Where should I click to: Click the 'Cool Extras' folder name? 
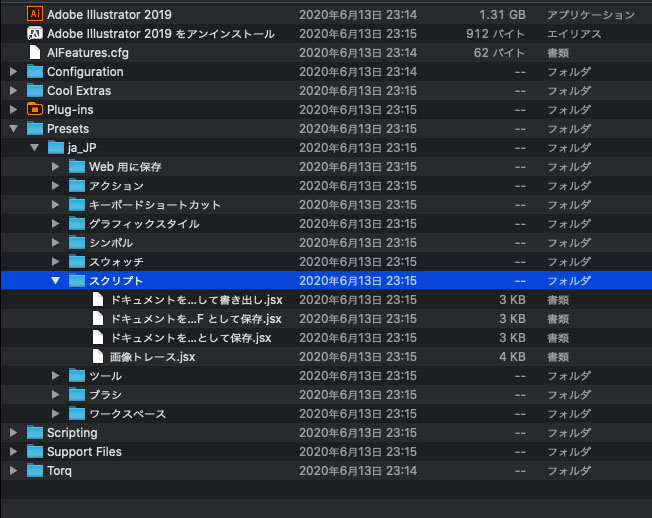[79, 91]
